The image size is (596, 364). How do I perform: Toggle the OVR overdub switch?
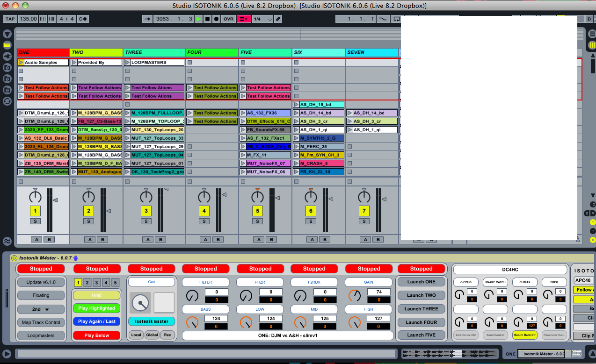[x=228, y=19]
